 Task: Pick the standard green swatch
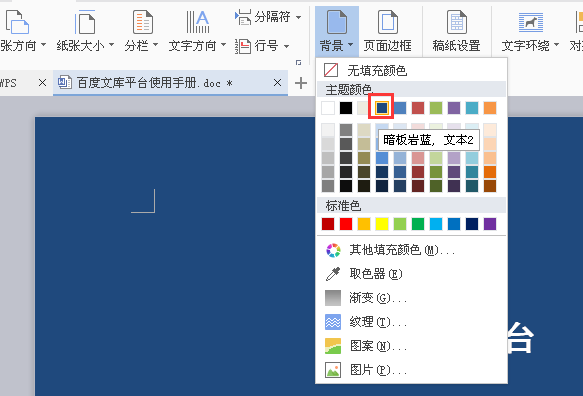[x=418, y=224]
